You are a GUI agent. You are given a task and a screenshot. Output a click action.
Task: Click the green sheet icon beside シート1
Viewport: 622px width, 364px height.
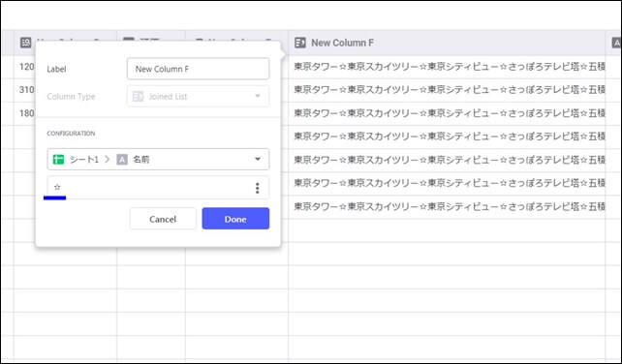(59, 160)
